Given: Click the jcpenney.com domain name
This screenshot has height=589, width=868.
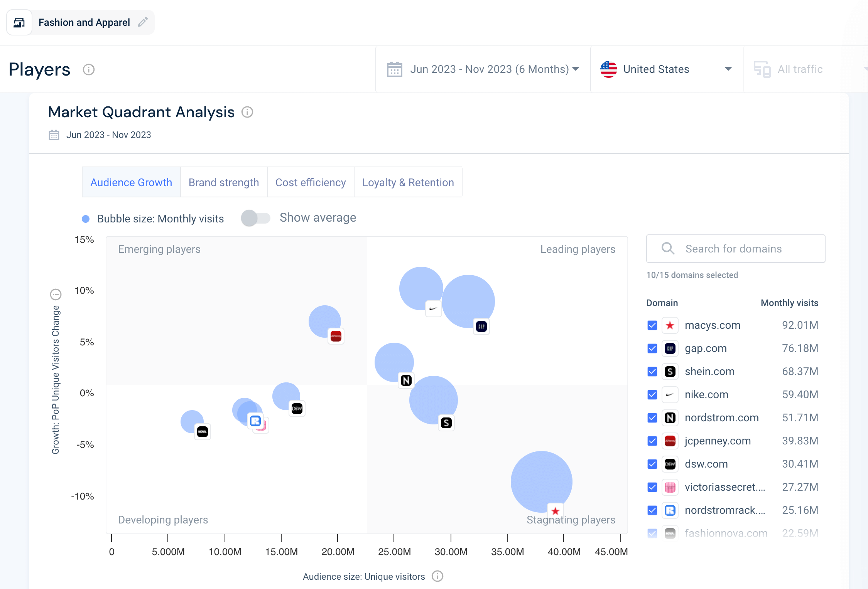Looking at the screenshot, I should coord(718,441).
